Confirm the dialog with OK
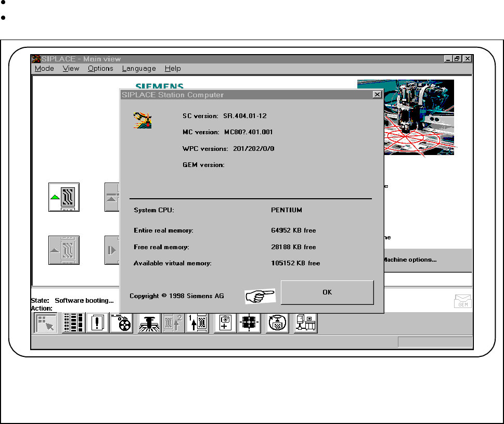 (x=327, y=292)
